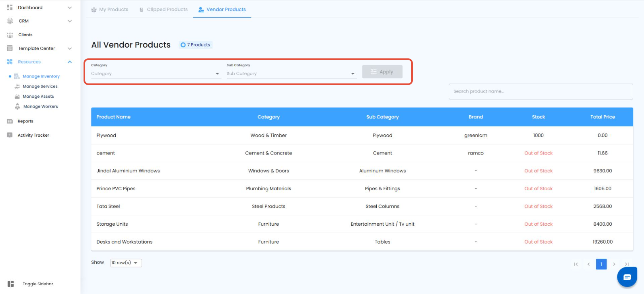
Task: Open Manage Services in sidebar
Action: (40, 86)
